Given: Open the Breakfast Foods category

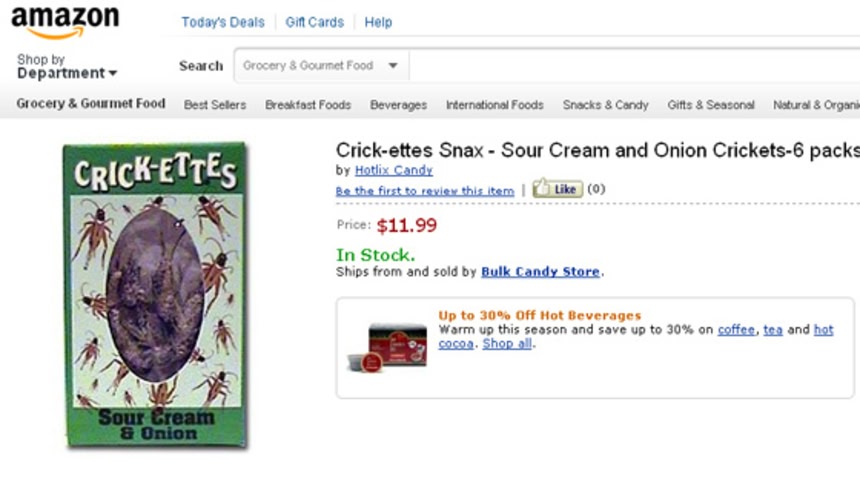Looking at the screenshot, I should coord(308,105).
